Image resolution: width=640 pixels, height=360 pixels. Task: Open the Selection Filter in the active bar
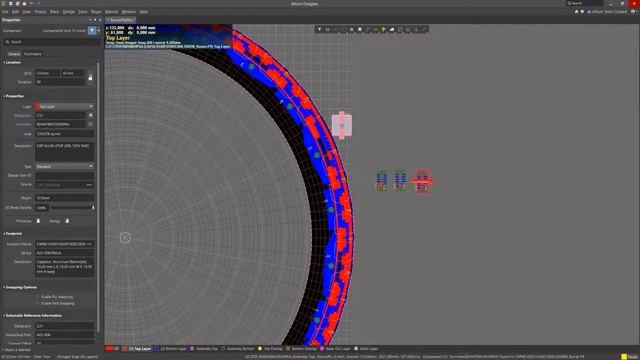320,29
